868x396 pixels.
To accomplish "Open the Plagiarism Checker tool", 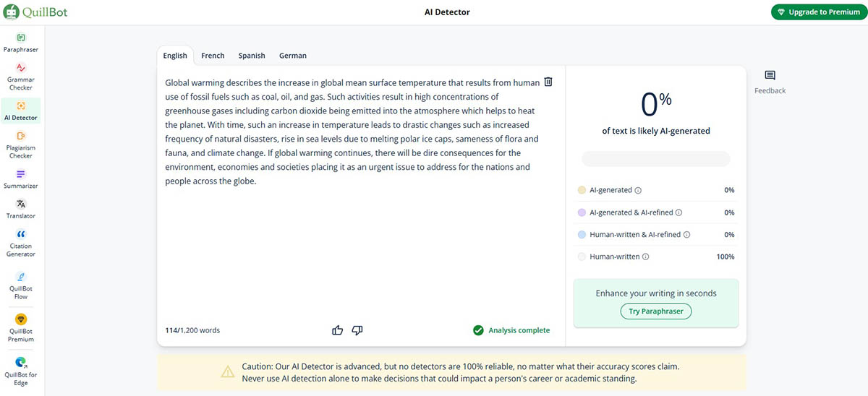I will click(21, 143).
